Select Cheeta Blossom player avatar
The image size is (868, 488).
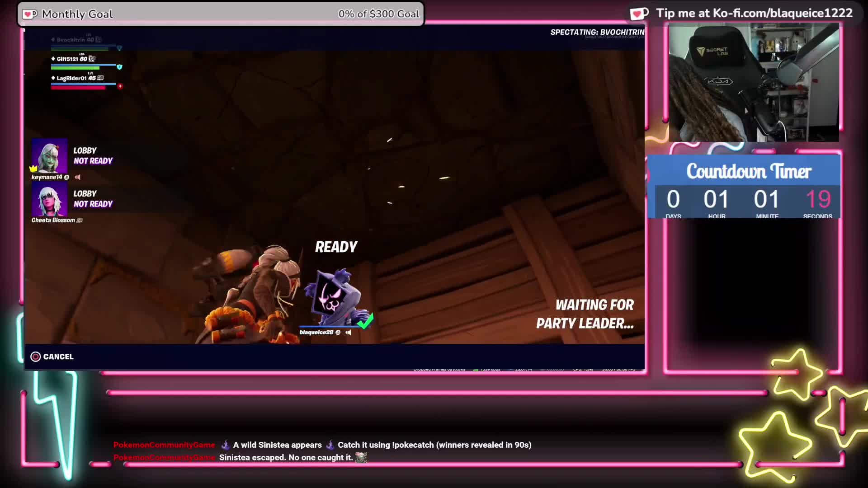tap(49, 199)
